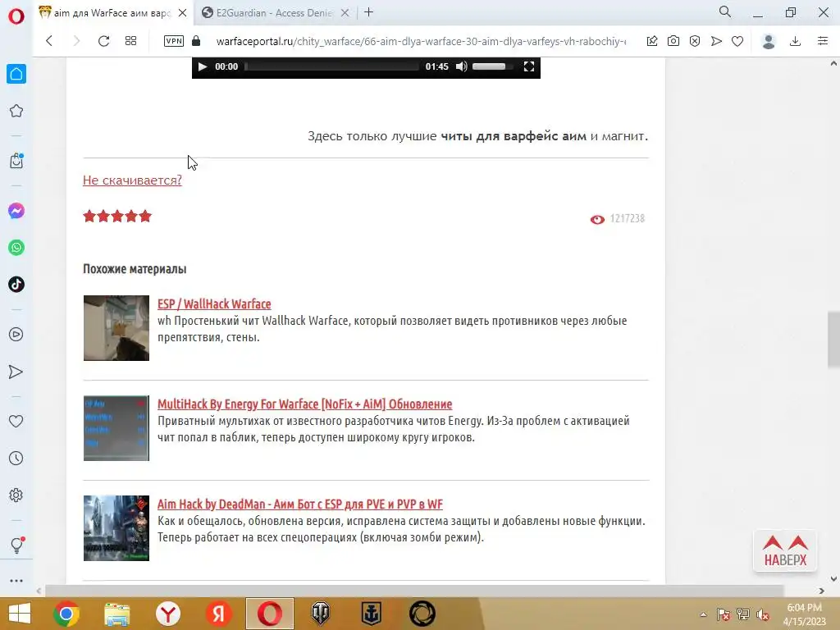
Task: Close the E2Guardian tab
Action: pyautogui.click(x=345, y=13)
